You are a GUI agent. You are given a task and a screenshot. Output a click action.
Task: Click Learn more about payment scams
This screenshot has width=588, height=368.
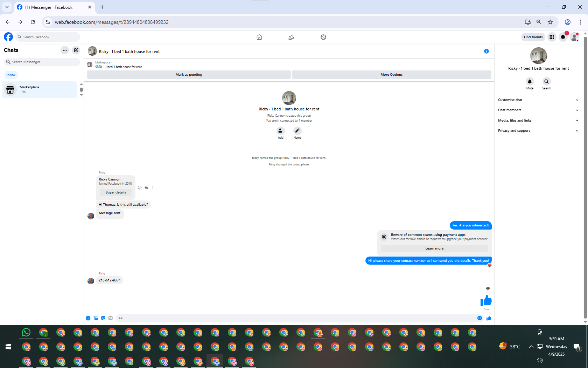coord(434,248)
